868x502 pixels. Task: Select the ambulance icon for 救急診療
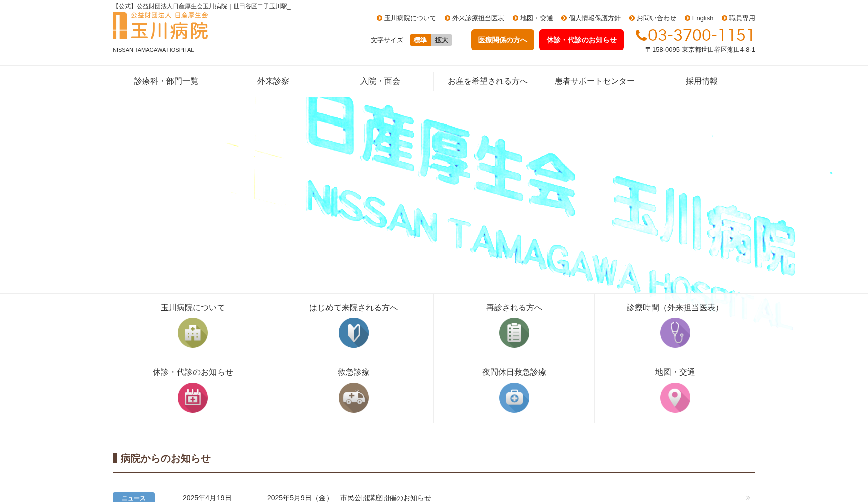[x=353, y=398]
